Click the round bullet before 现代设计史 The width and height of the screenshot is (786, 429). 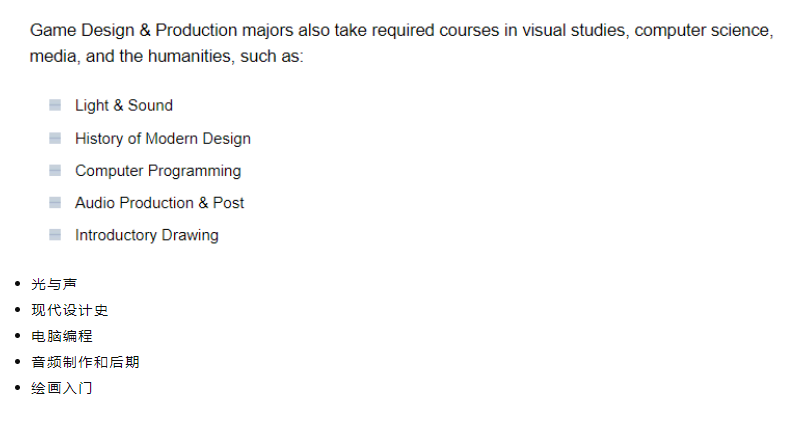click(x=18, y=310)
